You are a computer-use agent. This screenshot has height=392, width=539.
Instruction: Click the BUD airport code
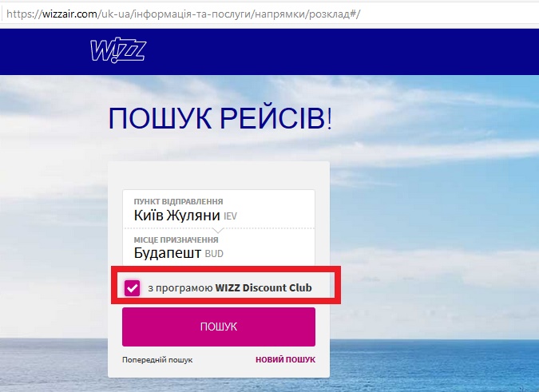214,254
